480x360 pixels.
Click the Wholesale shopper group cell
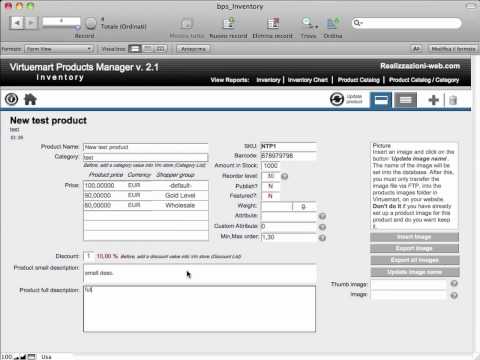[x=180, y=205]
